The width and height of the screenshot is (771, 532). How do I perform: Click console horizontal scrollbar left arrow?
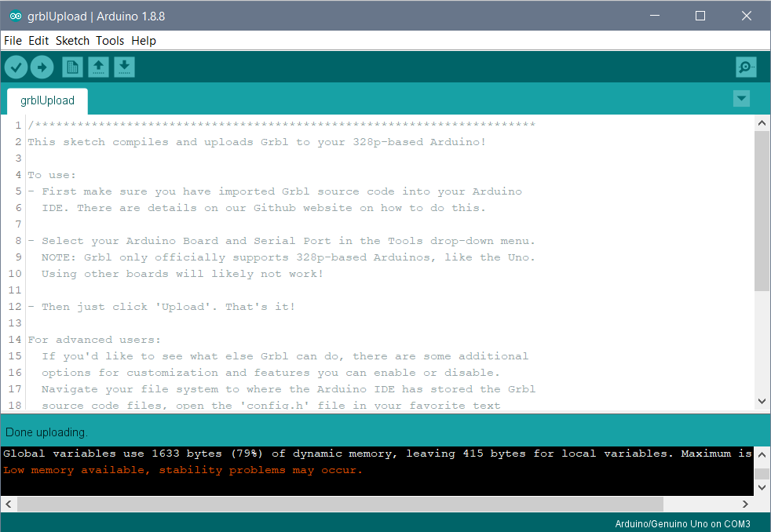point(9,504)
